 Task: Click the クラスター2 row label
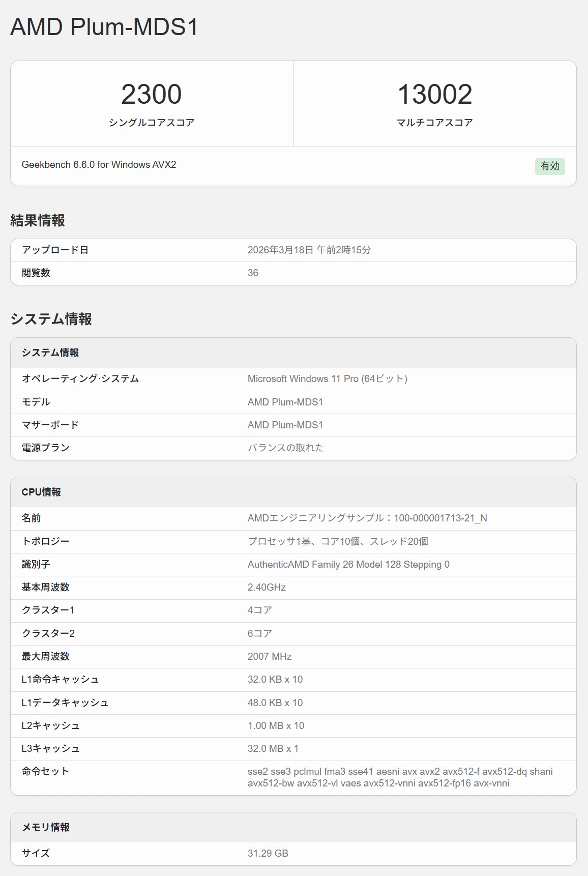click(48, 633)
